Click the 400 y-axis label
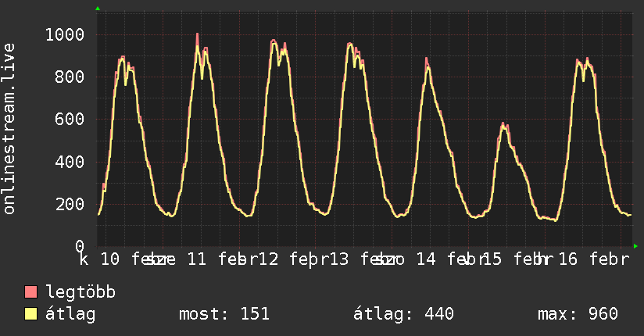 click(70, 162)
